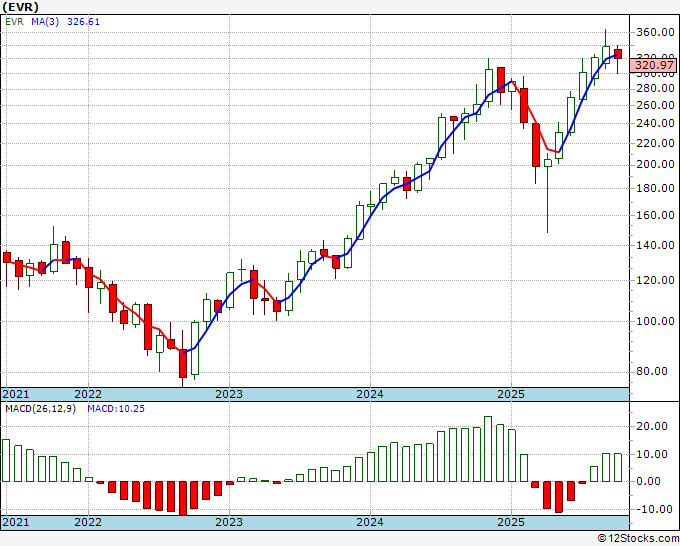Click the 220.00 price axis label
680x546 pixels.
click(655, 143)
